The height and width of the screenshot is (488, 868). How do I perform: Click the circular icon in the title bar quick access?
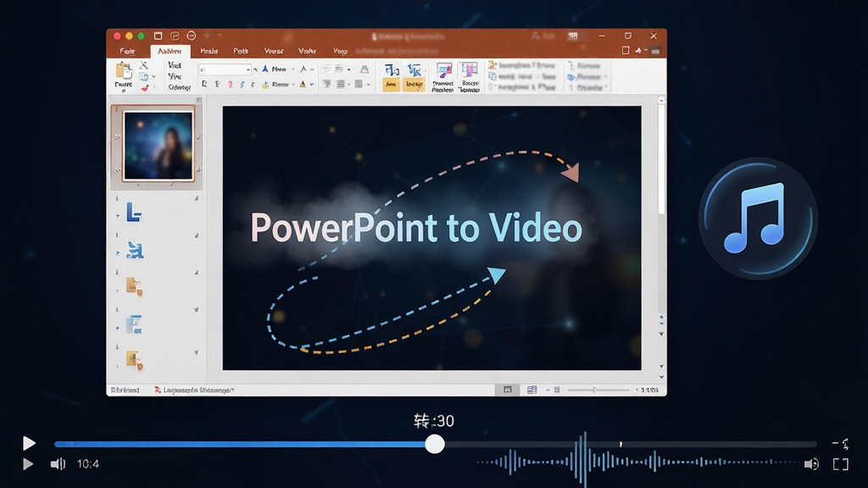(x=191, y=36)
